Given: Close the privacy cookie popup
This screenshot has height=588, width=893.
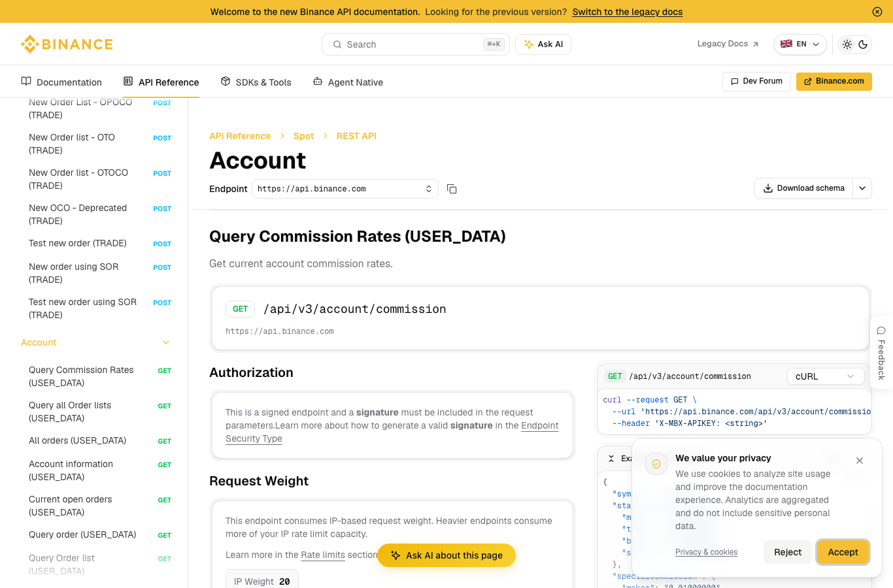Looking at the screenshot, I should pos(860,461).
